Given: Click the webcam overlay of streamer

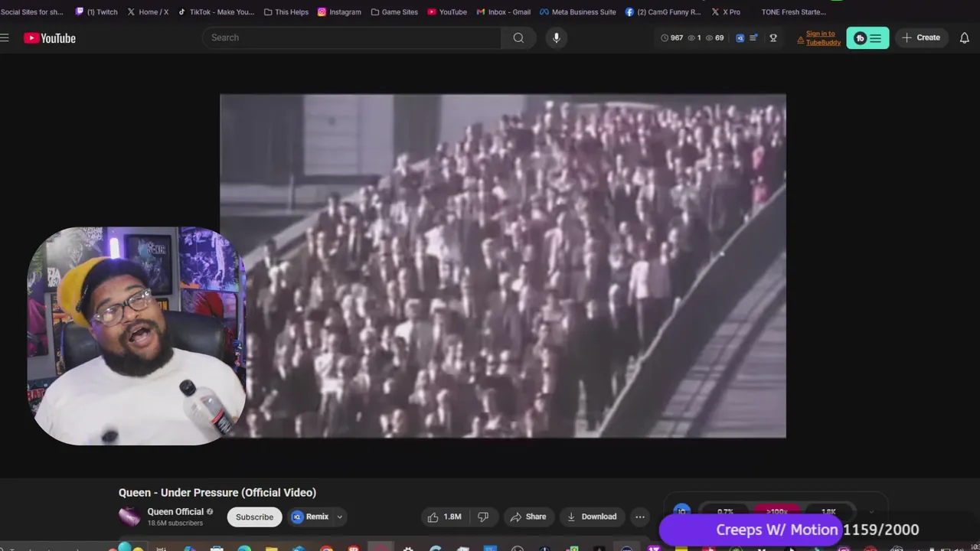Looking at the screenshot, I should (x=136, y=335).
